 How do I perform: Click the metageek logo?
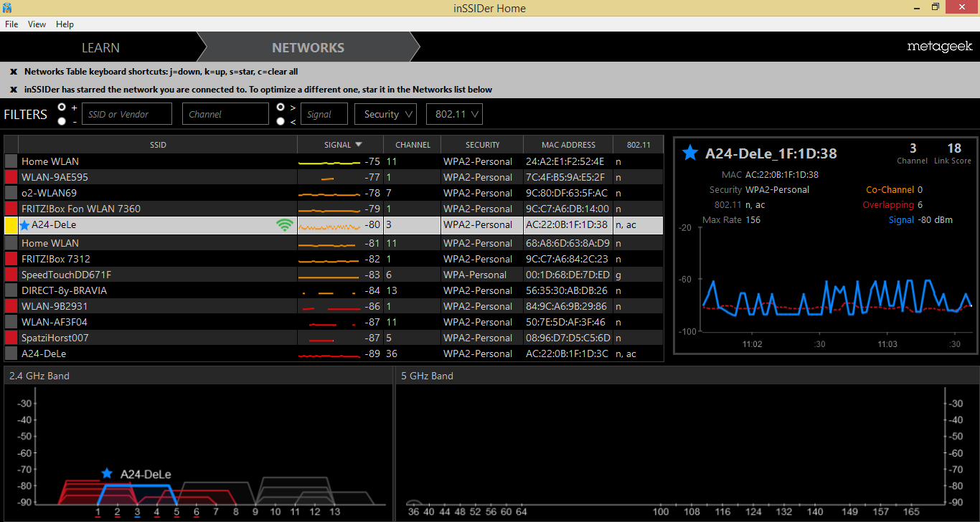940,47
